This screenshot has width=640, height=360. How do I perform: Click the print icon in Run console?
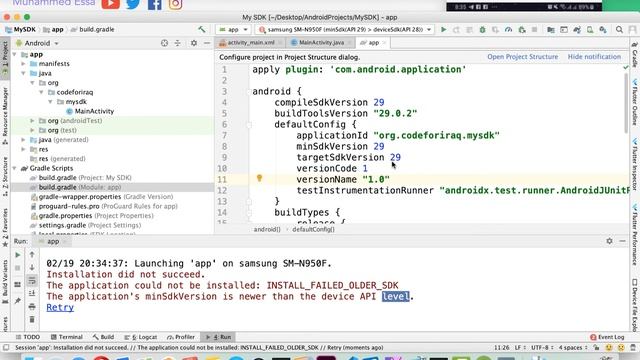32,307
